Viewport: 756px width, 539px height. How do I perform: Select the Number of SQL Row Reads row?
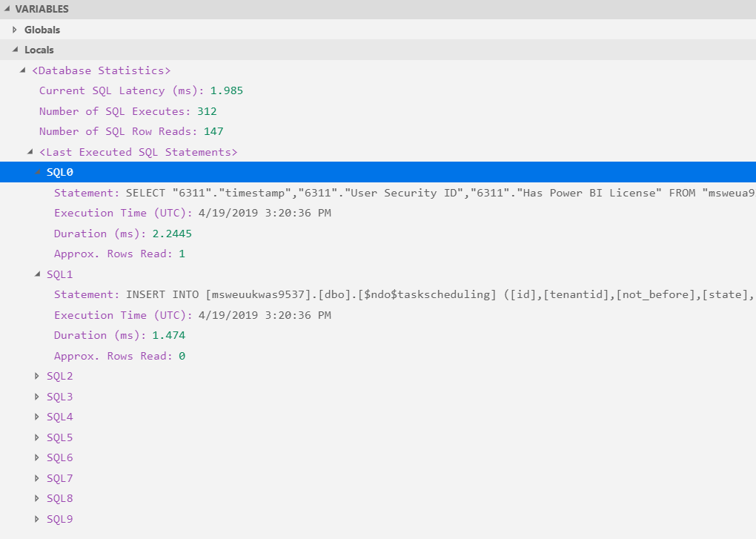click(378, 132)
